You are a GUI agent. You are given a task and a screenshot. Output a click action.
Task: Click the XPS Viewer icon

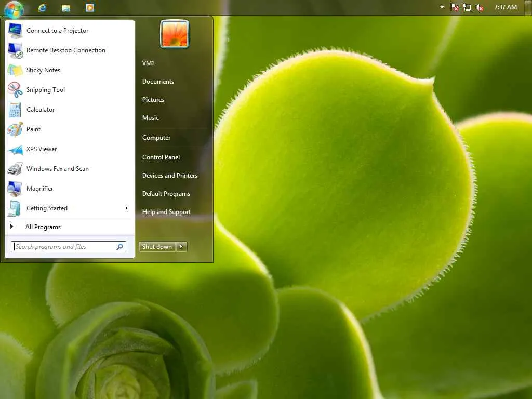point(15,149)
